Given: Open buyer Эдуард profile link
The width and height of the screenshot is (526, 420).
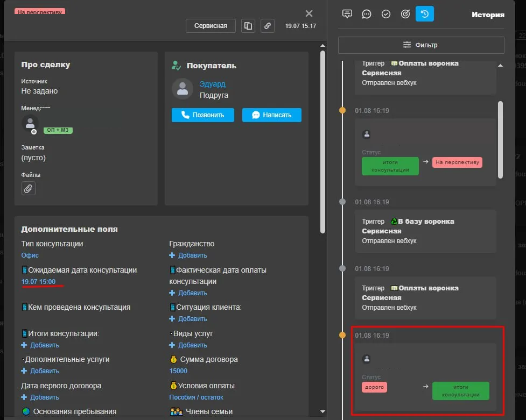Looking at the screenshot, I should [x=212, y=84].
